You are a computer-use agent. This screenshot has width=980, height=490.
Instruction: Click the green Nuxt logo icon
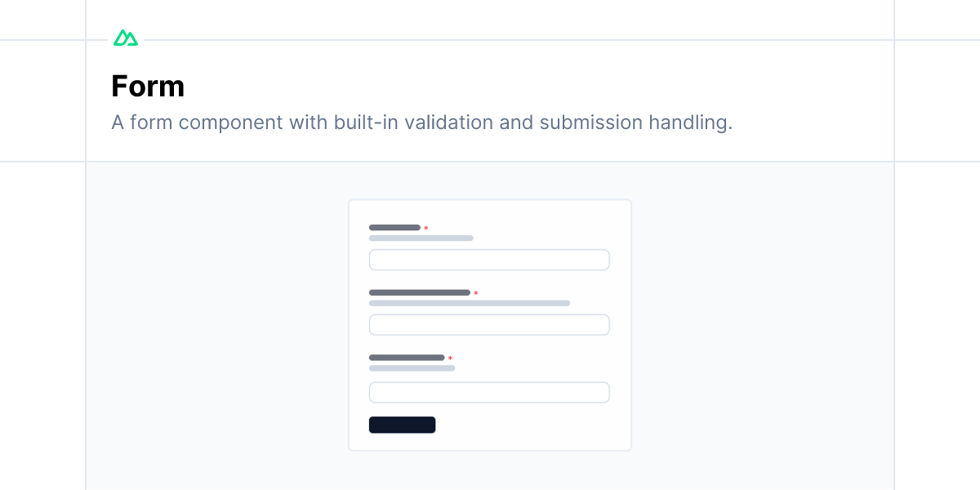(126, 38)
